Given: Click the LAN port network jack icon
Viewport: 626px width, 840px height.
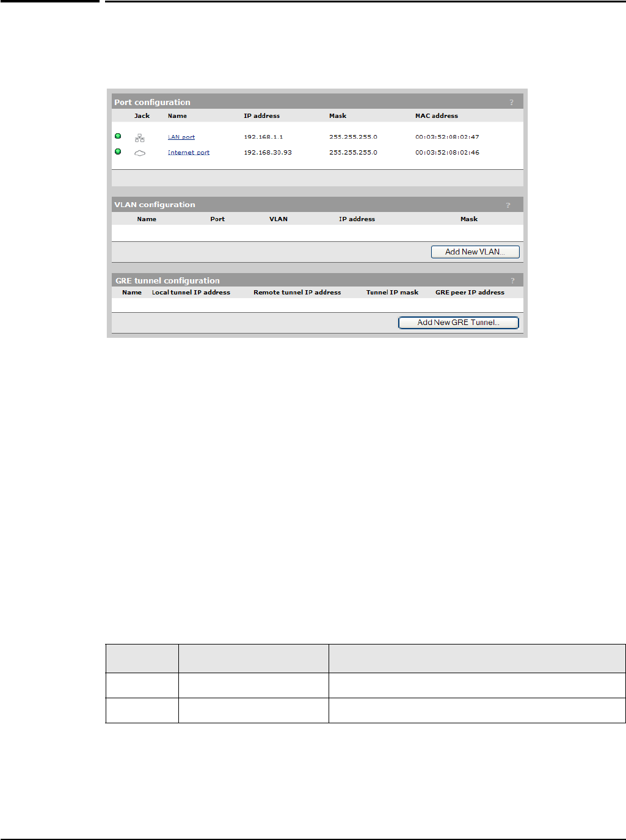Looking at the screenshot, I should 140,137.
